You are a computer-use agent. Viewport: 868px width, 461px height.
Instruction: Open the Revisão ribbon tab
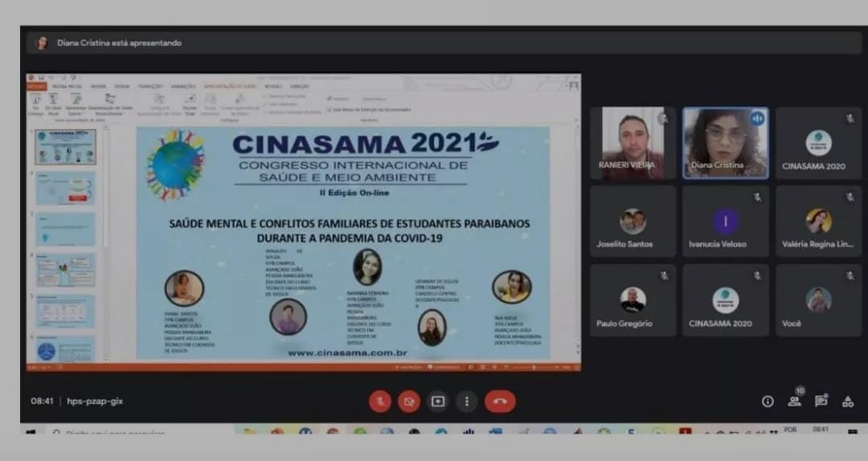click(x=273, y=86)
